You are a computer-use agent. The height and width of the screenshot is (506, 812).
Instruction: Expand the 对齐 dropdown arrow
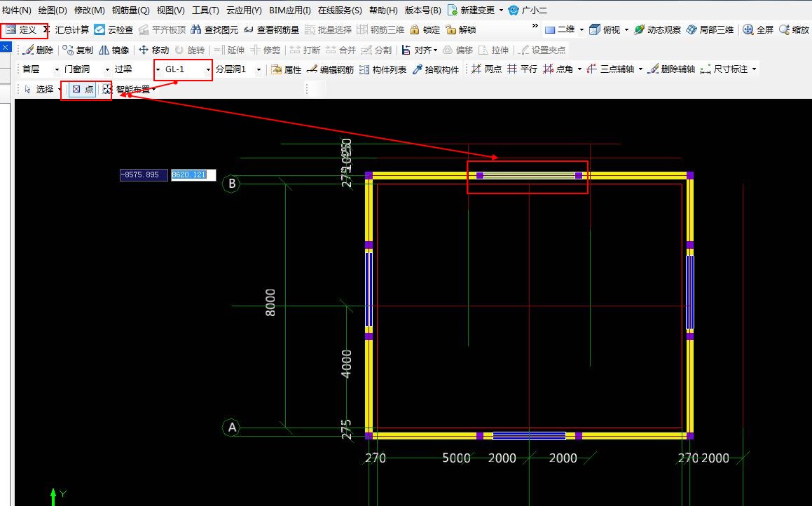click(x=436, y=50)
